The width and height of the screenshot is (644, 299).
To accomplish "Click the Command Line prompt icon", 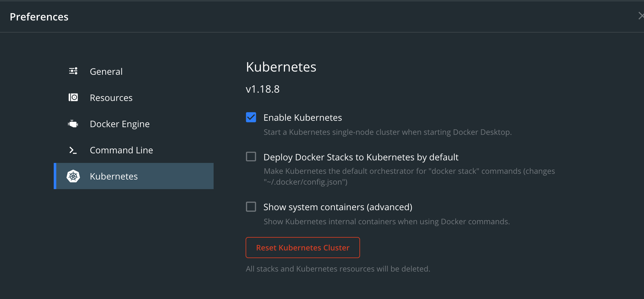I will coord(73,150).
